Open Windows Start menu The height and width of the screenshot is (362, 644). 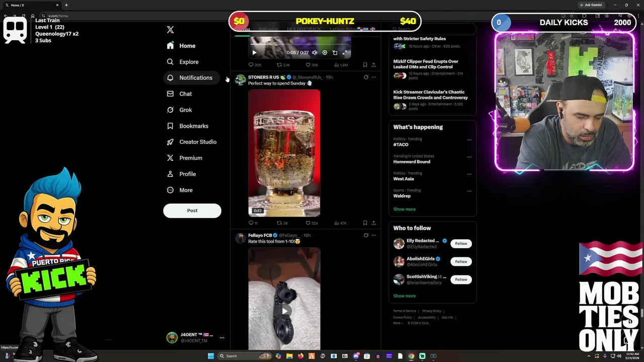click(211, 356)
